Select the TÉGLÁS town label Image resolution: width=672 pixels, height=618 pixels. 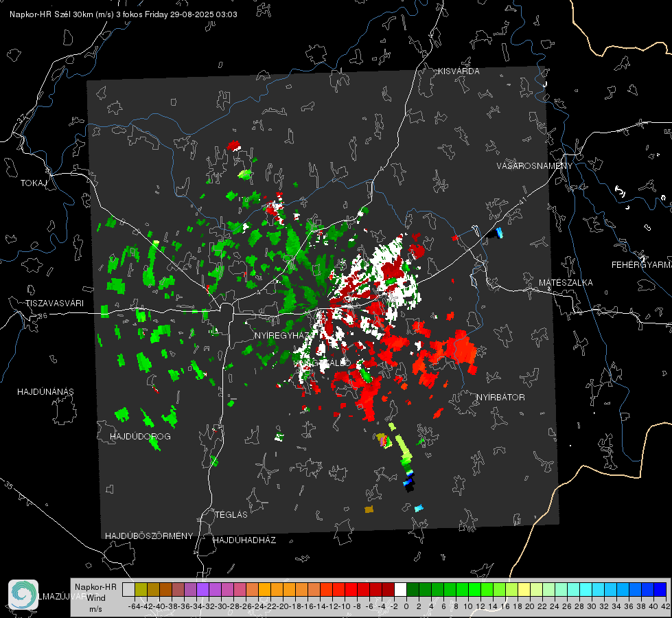[x=231, y=515]
